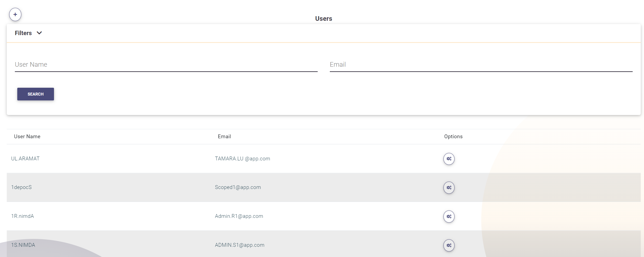644x257 pixels.
Task: Click the Scoped1@app.com email
Action: [238, 187]
